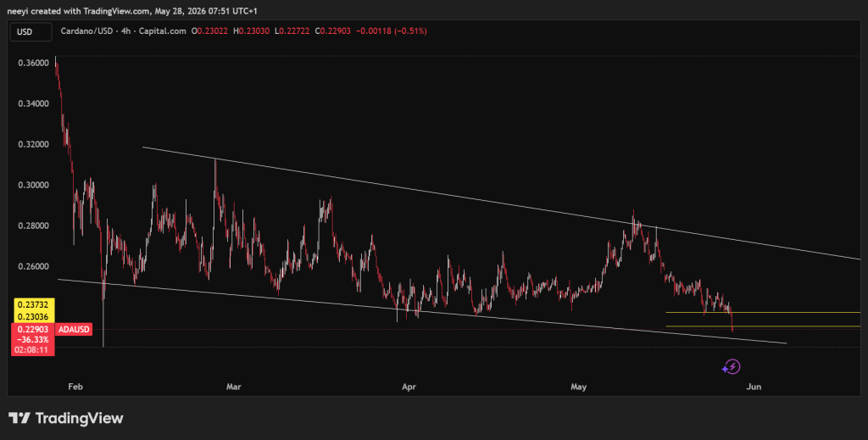Click the Jun date axis label
Viewport: 868px width, 440px height.
754,387
